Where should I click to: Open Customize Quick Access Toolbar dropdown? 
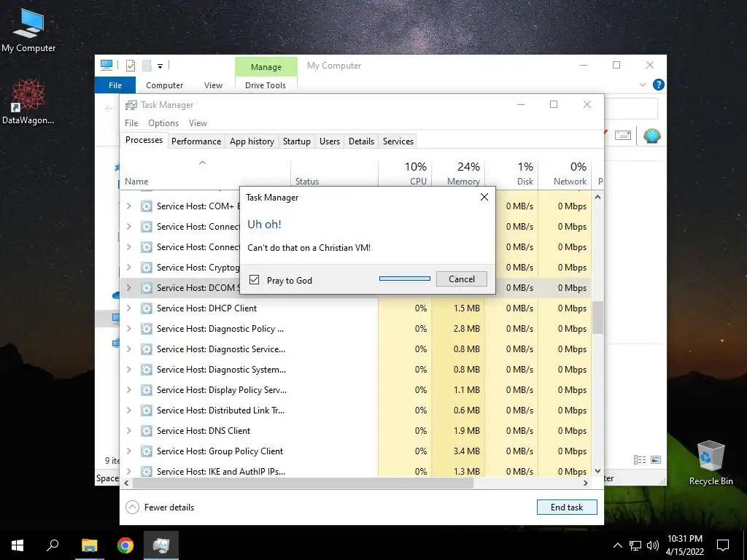(x=160, y=66)
